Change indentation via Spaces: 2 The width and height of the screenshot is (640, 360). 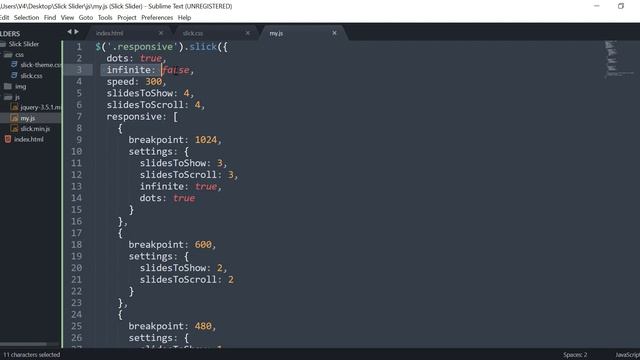tap(575, 355)
